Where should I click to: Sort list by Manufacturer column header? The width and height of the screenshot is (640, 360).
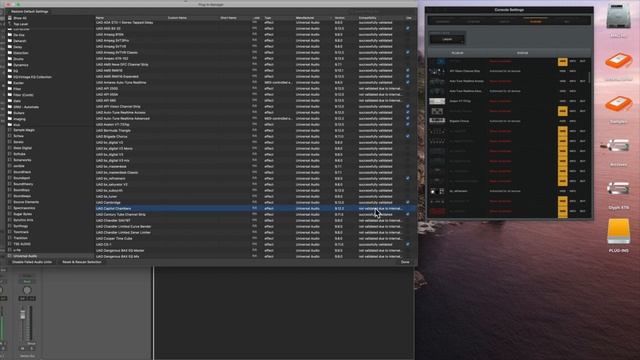305,18
